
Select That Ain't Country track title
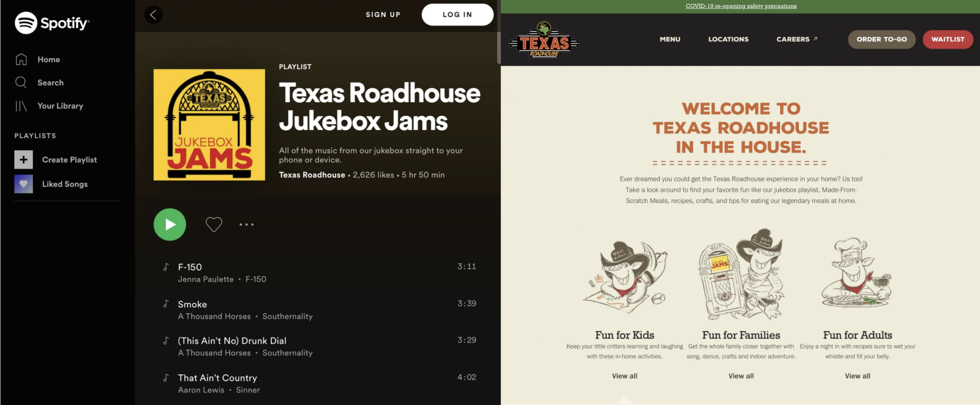217,378
